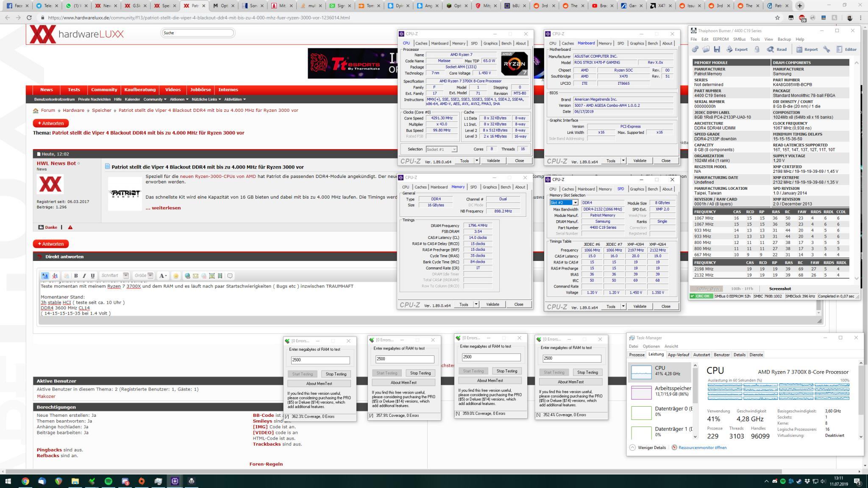Click the insert quote speech bubble icon
The width and height of the screenshot is (868, 488).
[x=230, y=276]
